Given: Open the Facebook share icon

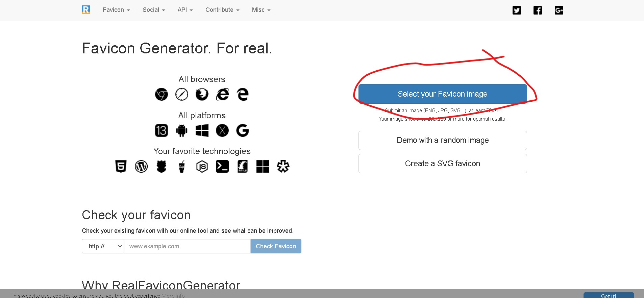Looking at the screenshot, I should point(538,10).
